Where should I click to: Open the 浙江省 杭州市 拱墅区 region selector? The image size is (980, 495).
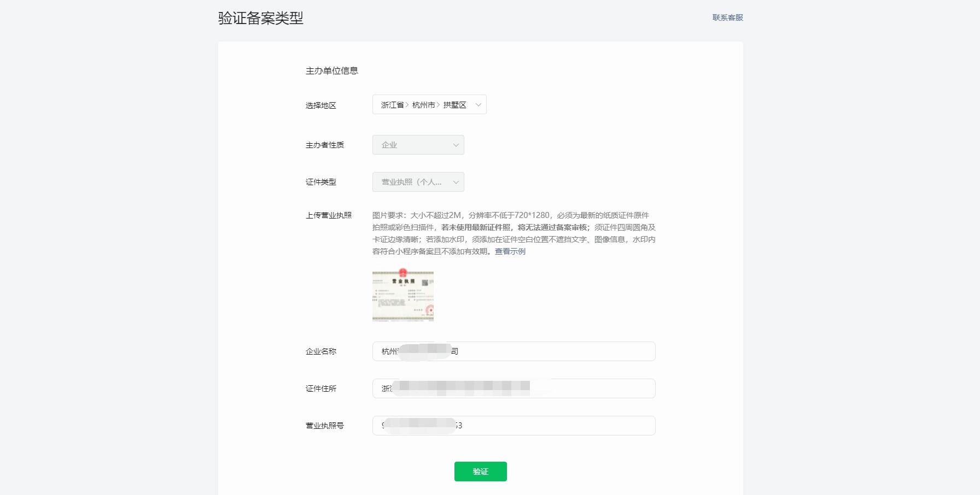[423, 105]
